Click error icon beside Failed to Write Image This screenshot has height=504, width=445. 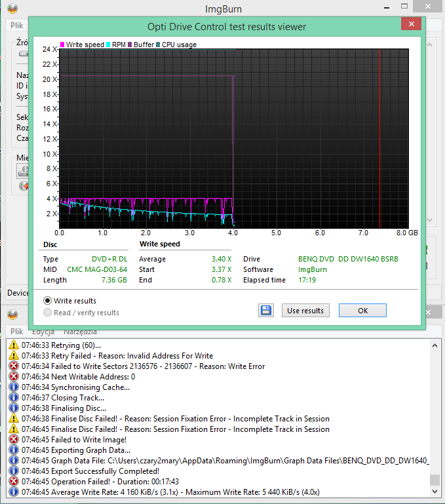14,439
